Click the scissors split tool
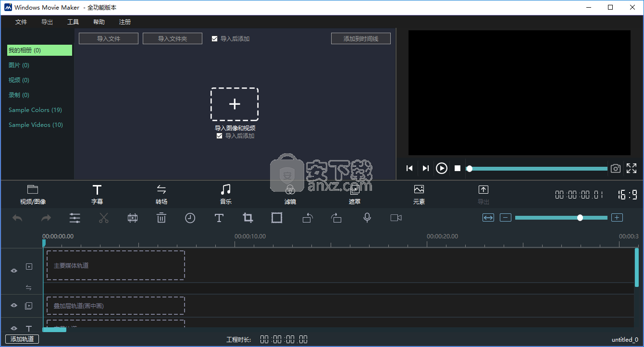The width and height of the screenshot is (644, 347). coord(104,218)
